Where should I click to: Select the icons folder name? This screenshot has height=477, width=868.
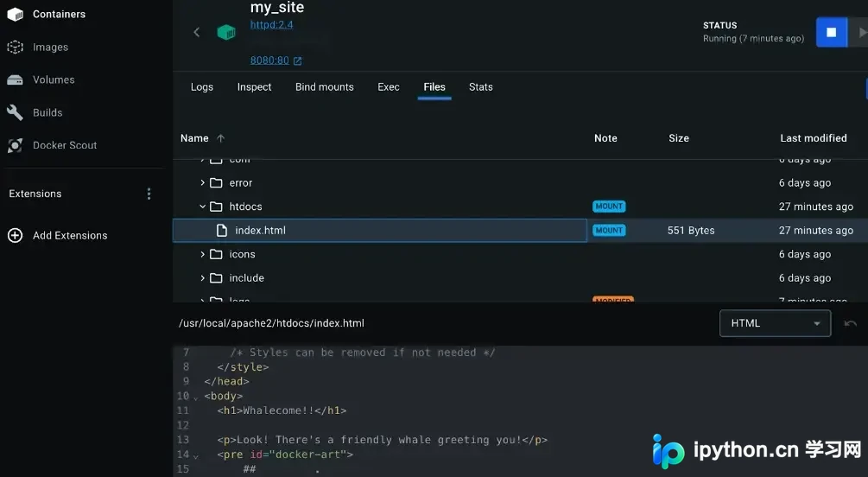(x=243, y=254)
